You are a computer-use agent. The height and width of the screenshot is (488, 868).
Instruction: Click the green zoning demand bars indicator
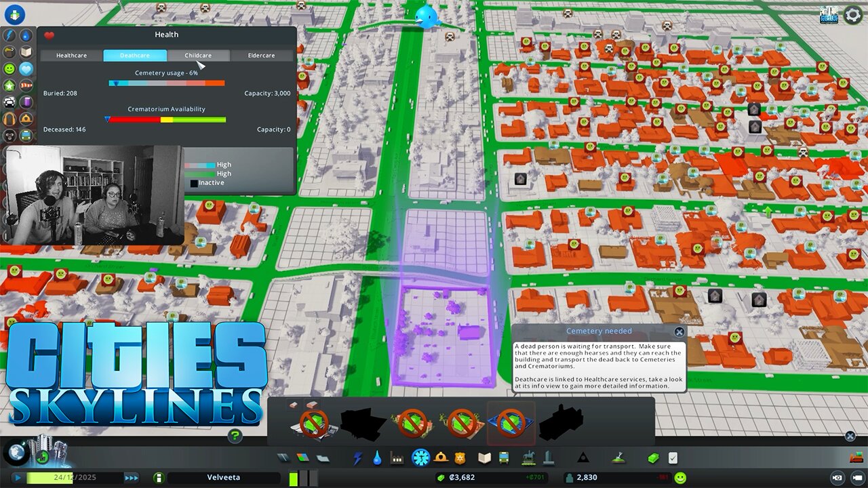(x=303, y=478)
